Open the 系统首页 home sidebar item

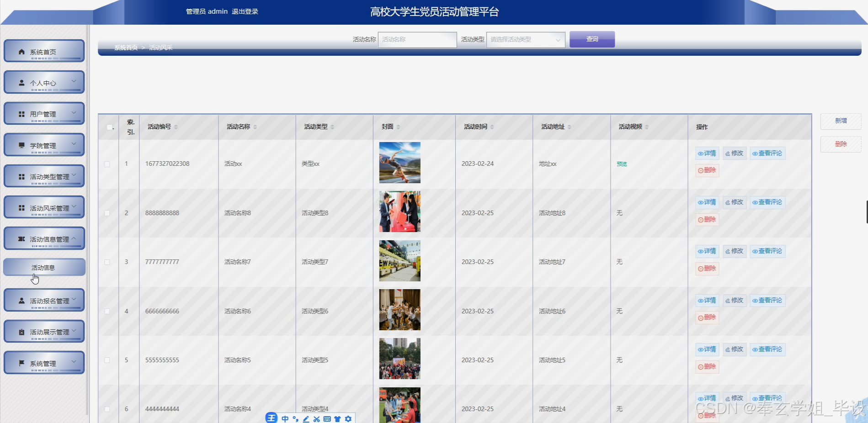tap(44, 51)
